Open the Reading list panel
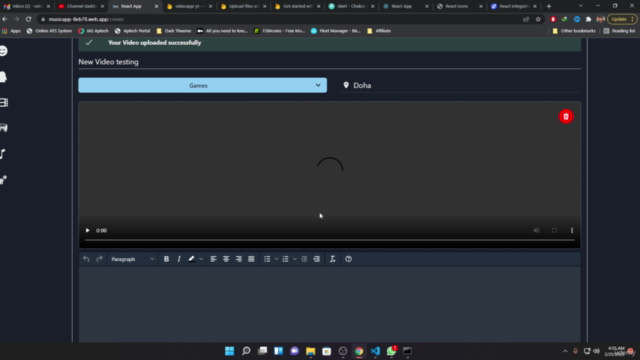 (619, 31)
